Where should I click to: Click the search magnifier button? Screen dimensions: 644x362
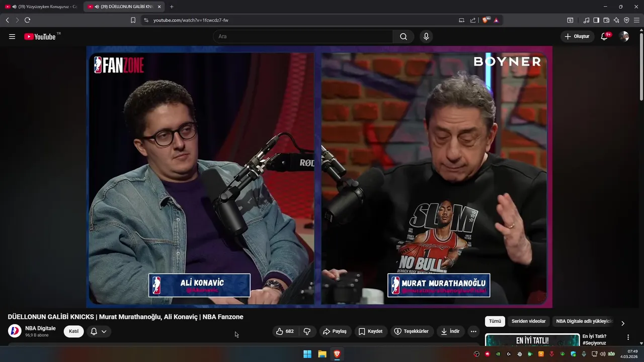coord(404,36)
